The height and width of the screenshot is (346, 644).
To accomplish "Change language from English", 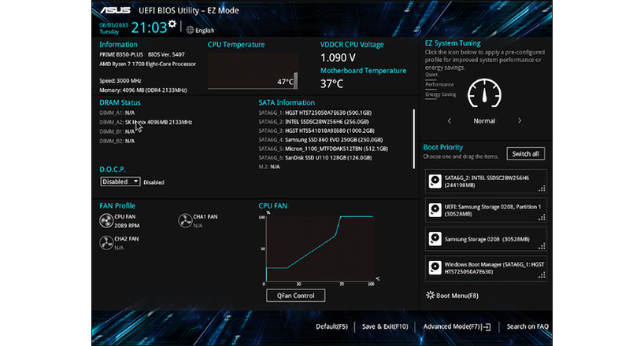I will tap(205, 31).
